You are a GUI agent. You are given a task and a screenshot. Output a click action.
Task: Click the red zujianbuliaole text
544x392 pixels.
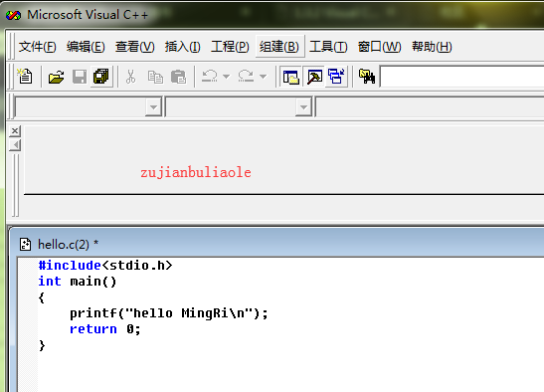(196, 172)
